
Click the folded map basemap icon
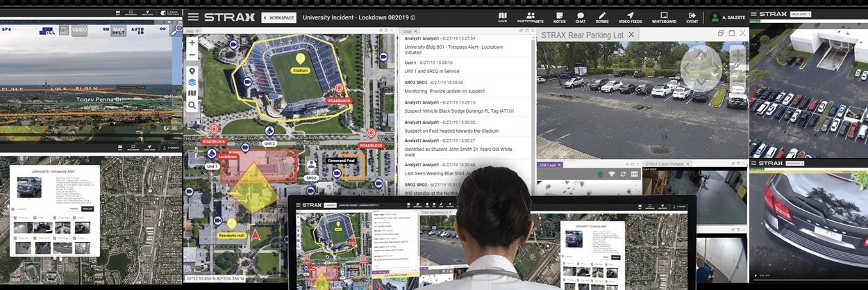coord(192,94)
